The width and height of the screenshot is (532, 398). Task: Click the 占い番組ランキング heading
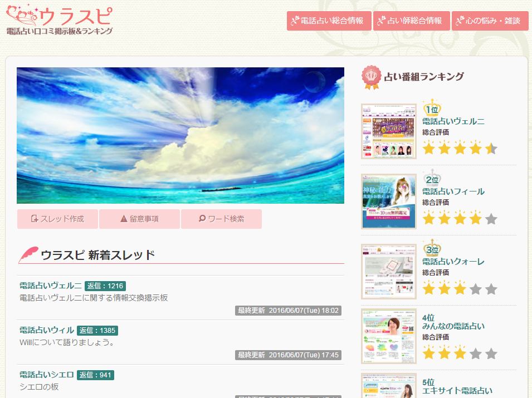424,77
